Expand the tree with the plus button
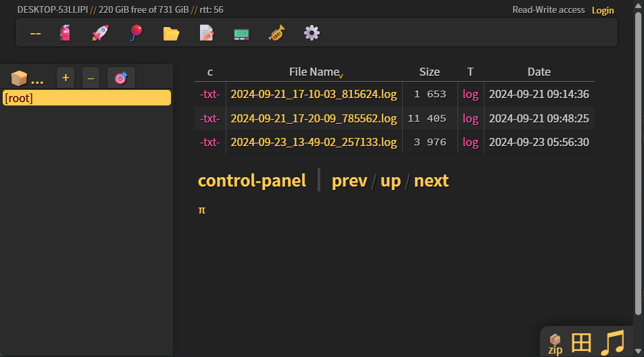 click(x=66, y=78)
